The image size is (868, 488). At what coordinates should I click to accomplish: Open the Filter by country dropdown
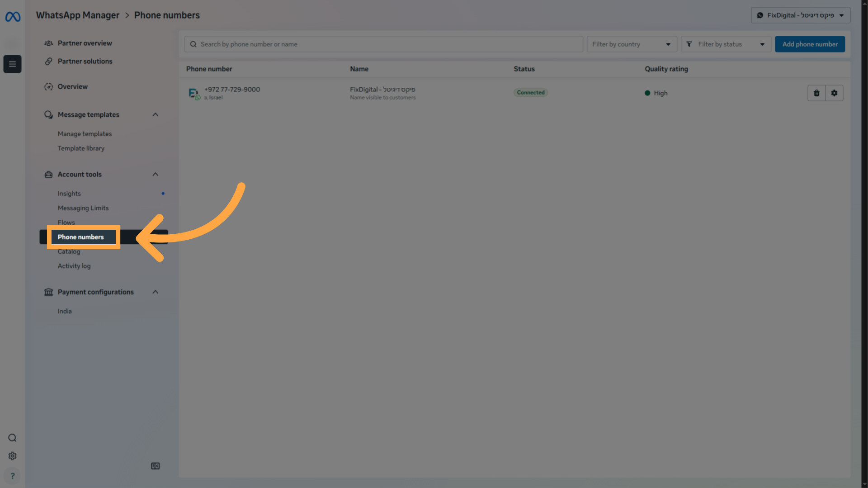632,44
